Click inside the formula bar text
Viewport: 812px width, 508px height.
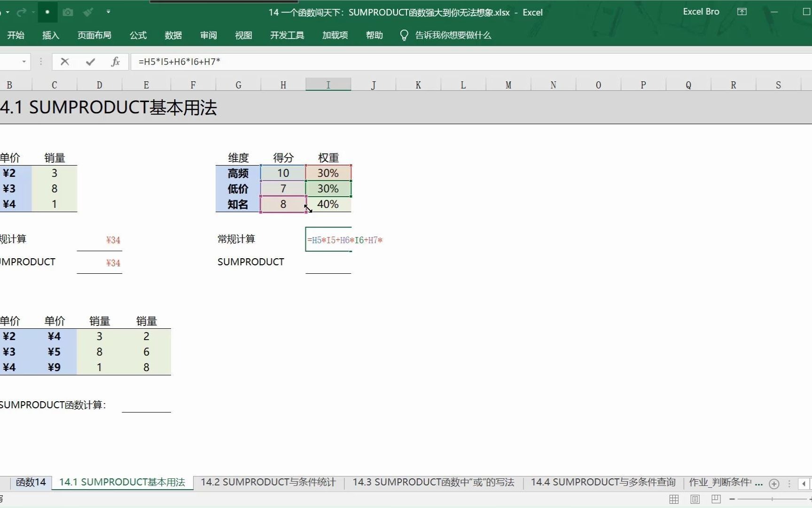[180, 62]
